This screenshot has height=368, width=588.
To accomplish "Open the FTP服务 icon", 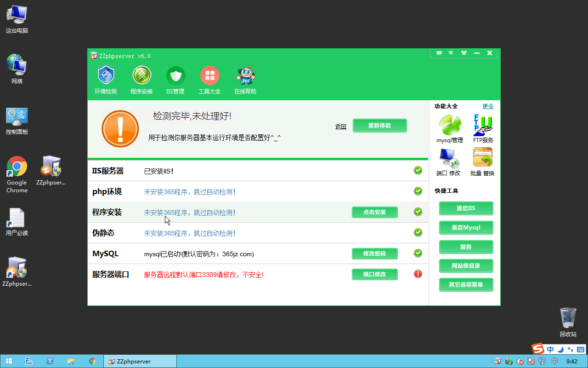I will click(x=483, y=129).
